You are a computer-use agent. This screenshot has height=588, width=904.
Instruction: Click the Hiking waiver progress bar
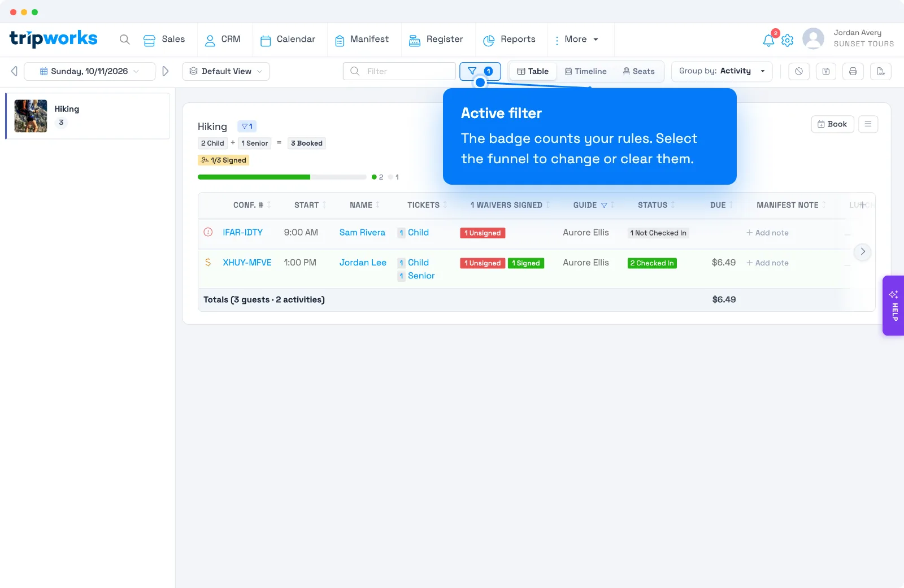[282, 177]
